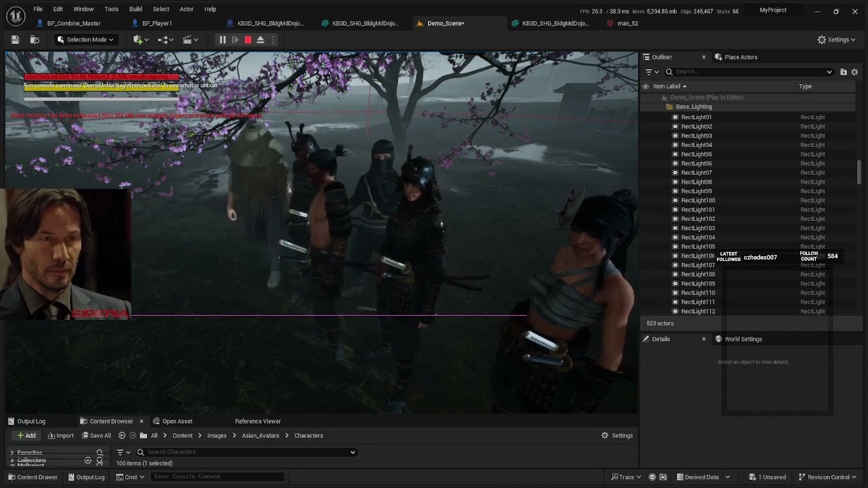Click the Save All button
Image resolution: width=868 pixels, height=488 pixels.
point(96,436)
